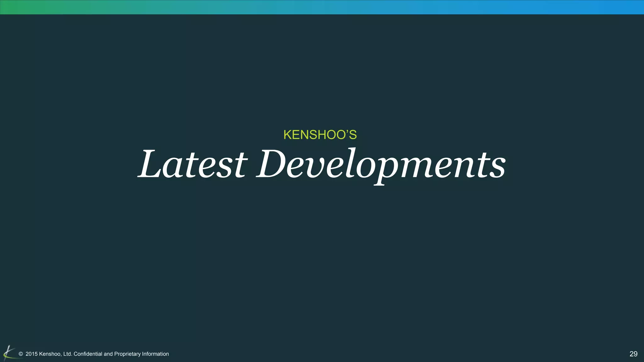This screenshot has height=362, width=644.
Task: Click the 2015 Kenshoo copyright notice
Action: click(x=94, y=354)
